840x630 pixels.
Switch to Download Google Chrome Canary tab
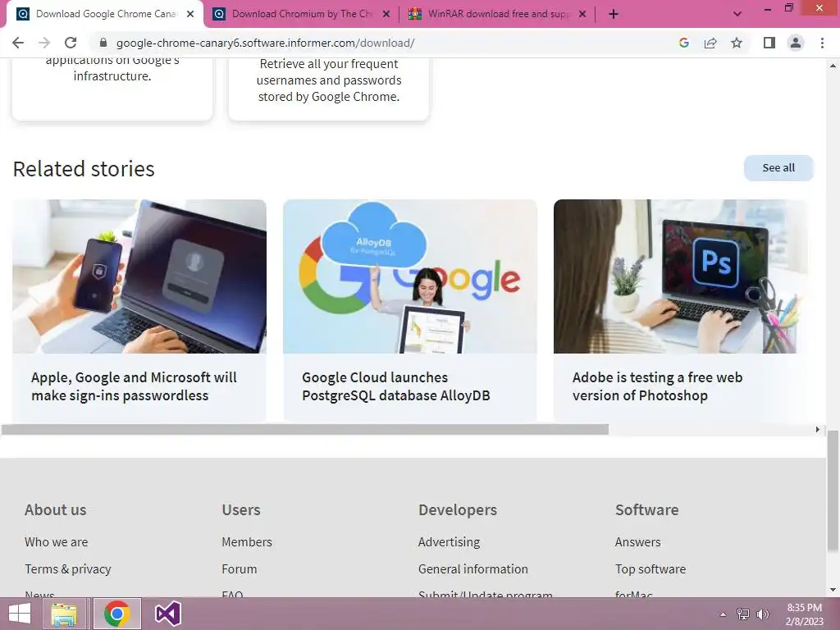pyautogui.click(x=105, y=14)
